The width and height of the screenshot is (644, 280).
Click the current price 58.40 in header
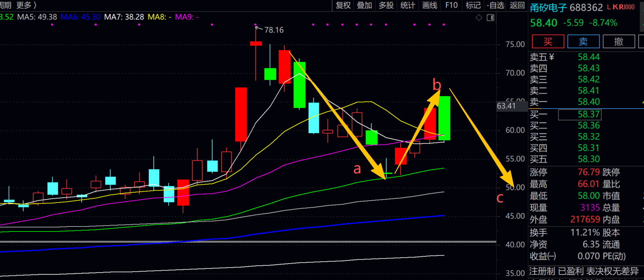pos(544,23)
